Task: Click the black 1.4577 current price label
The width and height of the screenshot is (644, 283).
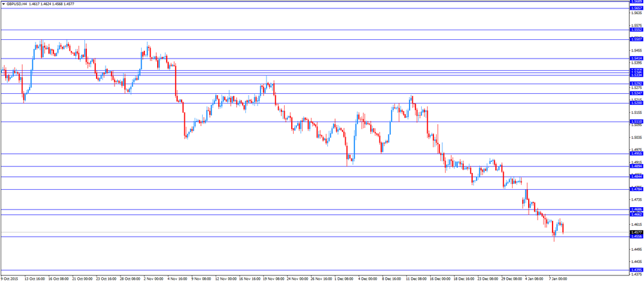Action: tap(637, 232)
